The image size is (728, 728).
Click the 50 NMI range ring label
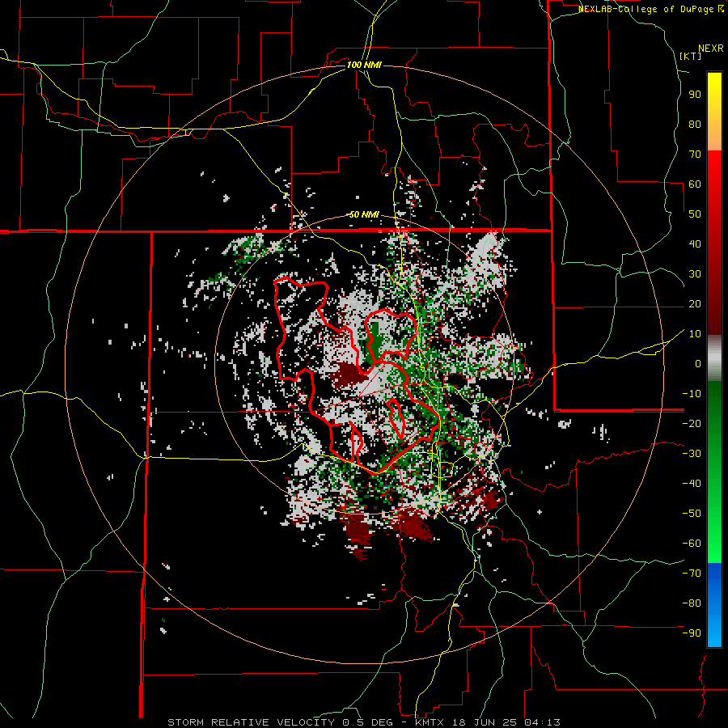click(364, 214)
